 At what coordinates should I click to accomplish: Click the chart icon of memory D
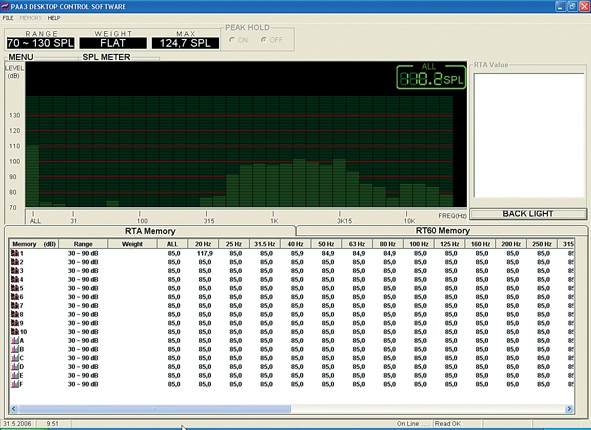click(15, 366)
